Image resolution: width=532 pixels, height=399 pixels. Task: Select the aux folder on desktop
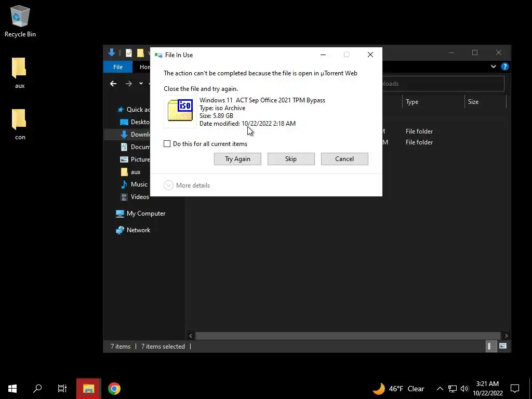(19, 73)
